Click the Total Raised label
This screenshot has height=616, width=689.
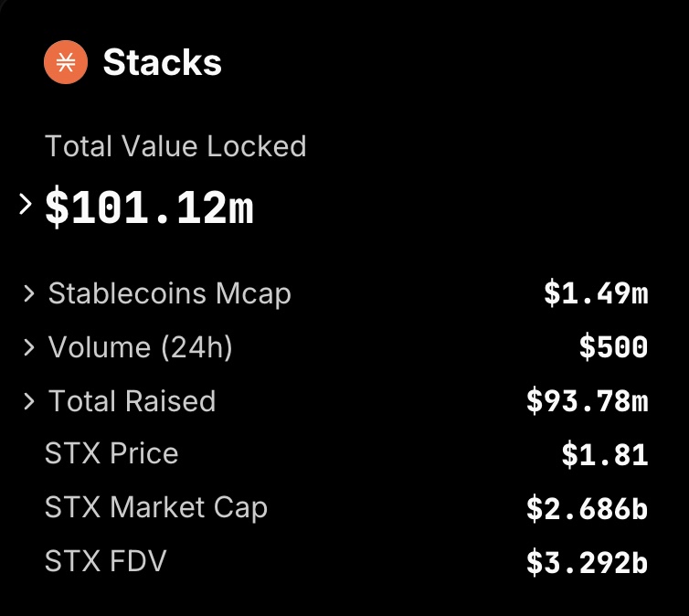coord(132,401)
